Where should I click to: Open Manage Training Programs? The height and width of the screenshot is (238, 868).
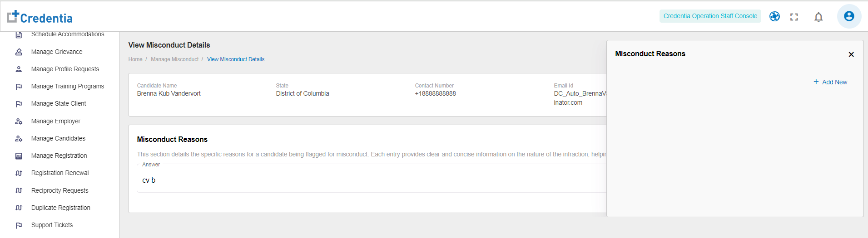pos(67,86)
